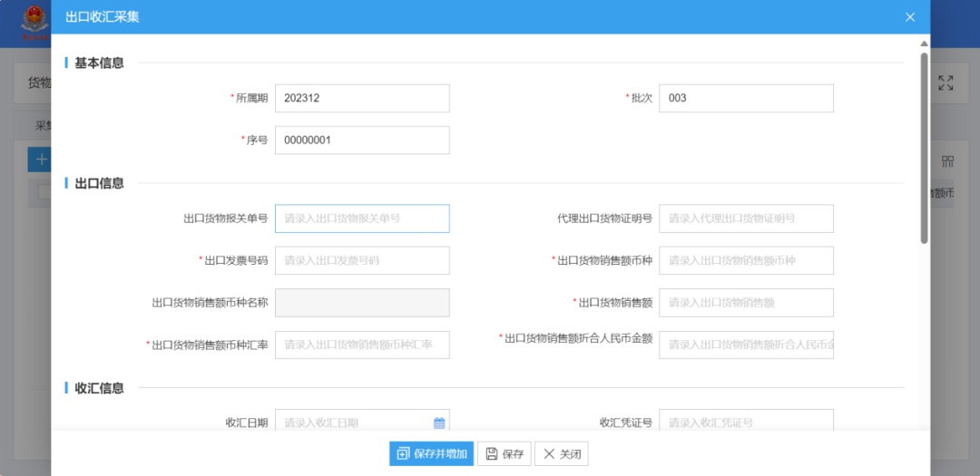Click the 保存并增加 button
Screen dimensions: 980x476
point(432,453)
